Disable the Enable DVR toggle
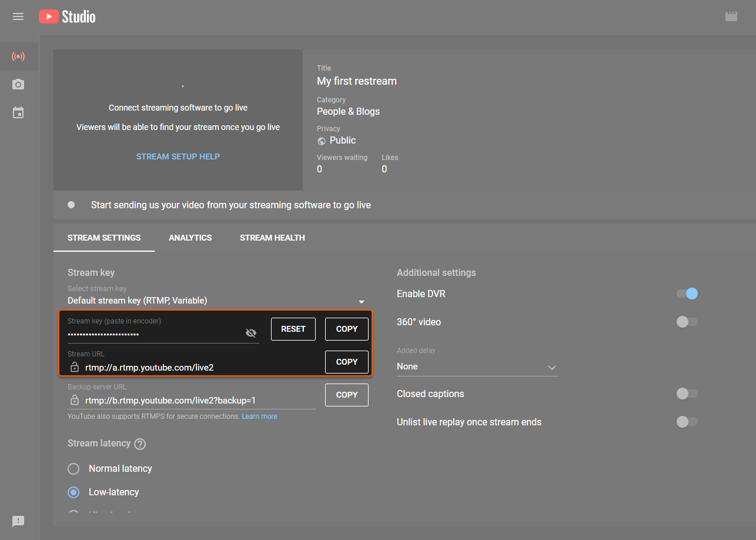Image resolution: width=756 pixels, height=540 pixels. tap(687, 294)
